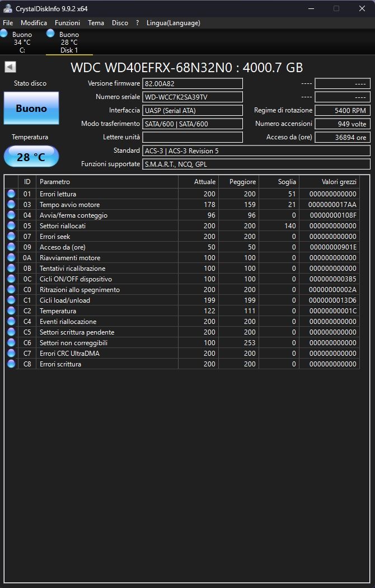Click the Parametro column header
Screen dimensions: 375x588
[107, 182]
